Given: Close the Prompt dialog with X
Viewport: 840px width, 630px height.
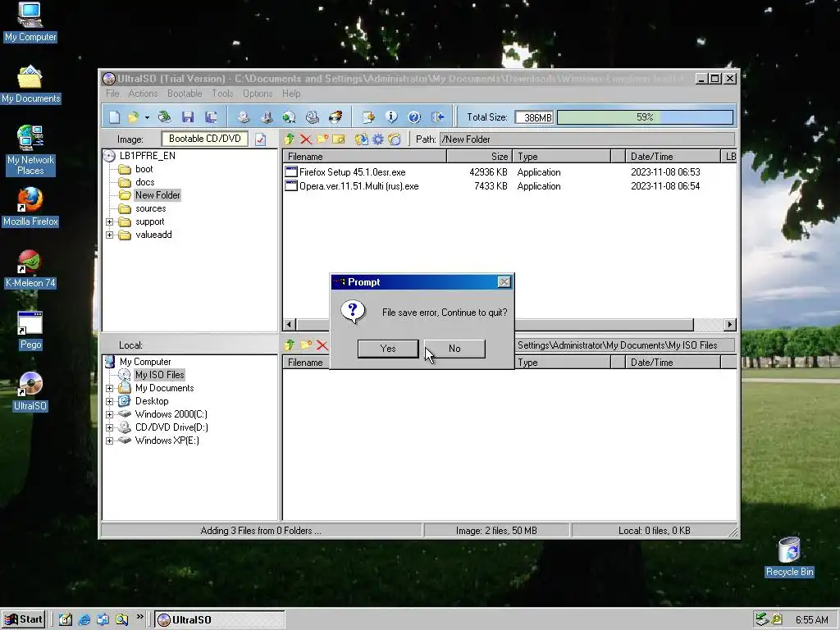Looking at the screenshot, I should coord(504,282).
